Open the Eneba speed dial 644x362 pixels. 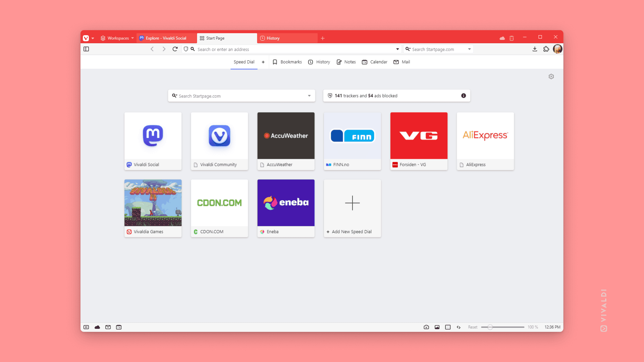[286, 208]
